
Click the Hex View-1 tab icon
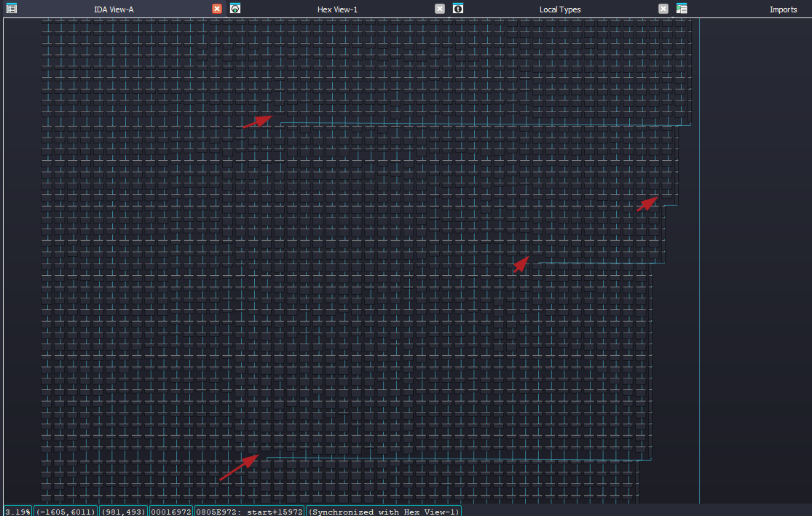pyautogui.click(x=235, y=9)
